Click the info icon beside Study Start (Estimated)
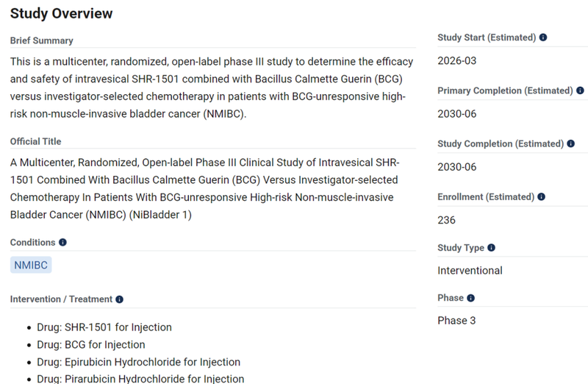This screenshot has height=384, width=588. [x=543, y=37]
